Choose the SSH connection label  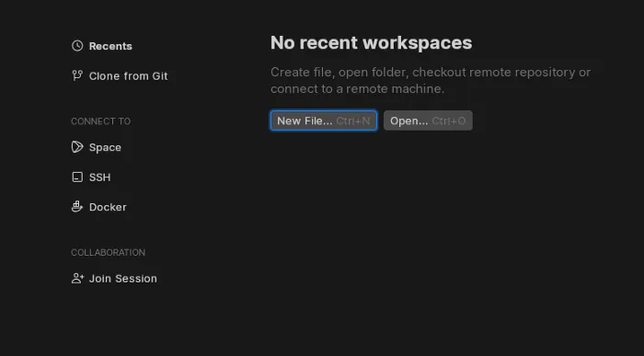[99, 178]
